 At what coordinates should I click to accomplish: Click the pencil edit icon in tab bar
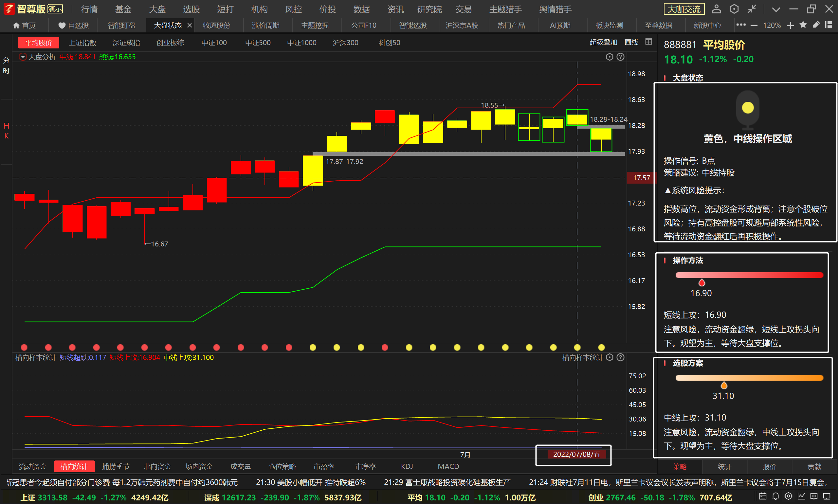(816, 25)
